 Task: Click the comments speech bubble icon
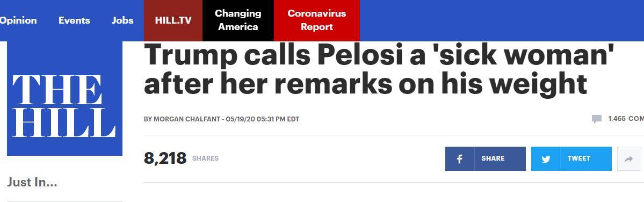(597, 119)
